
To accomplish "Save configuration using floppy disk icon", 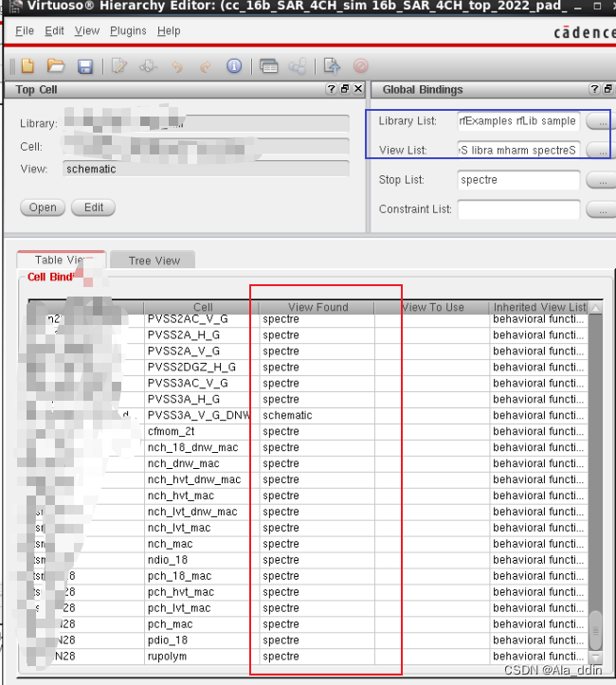I will pos(85,66).
